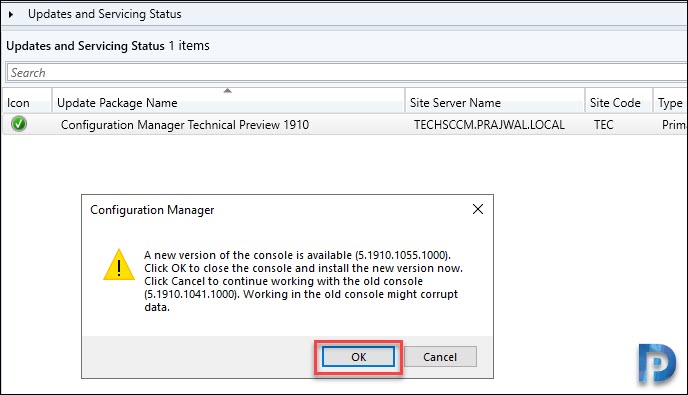Image resolution: width=688 pixels, height=395 pixels.
Task: Click the yellow warning icon in the dialog
Action: (x=119, y=265)
